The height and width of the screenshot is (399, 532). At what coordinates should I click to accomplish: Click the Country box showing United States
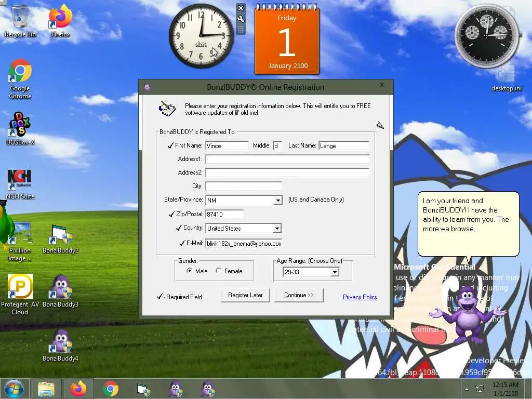(x=239, y=229)
